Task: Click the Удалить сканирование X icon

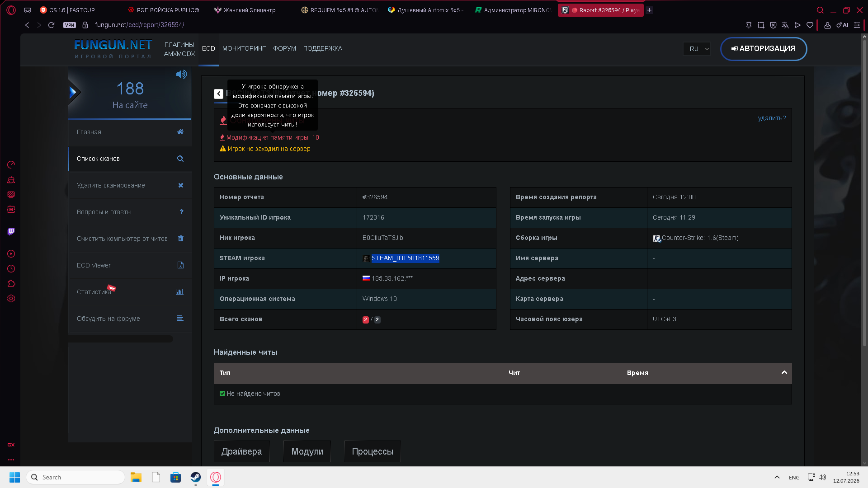Action: tap(181, 185)
